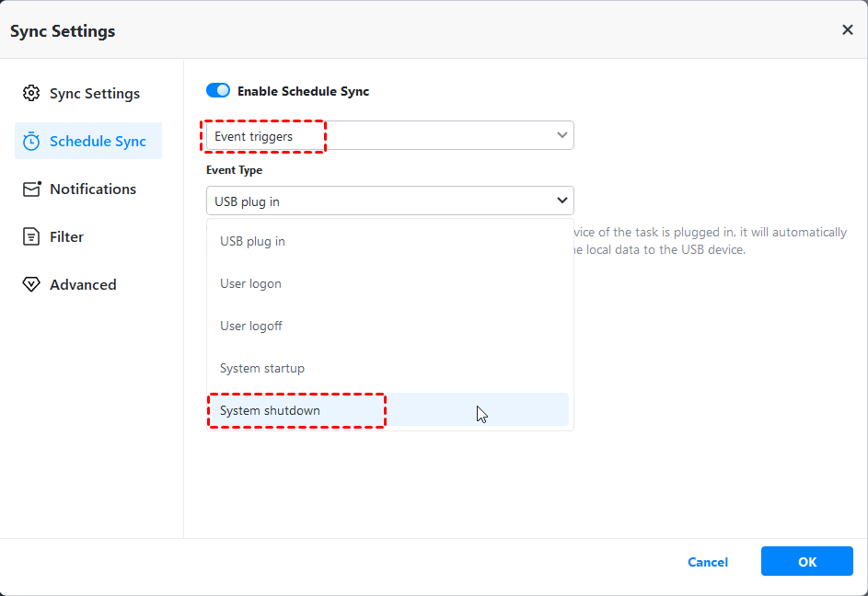Click the Cancel link
The width and height of the screenshot is (868, 596).
(708, 562)
